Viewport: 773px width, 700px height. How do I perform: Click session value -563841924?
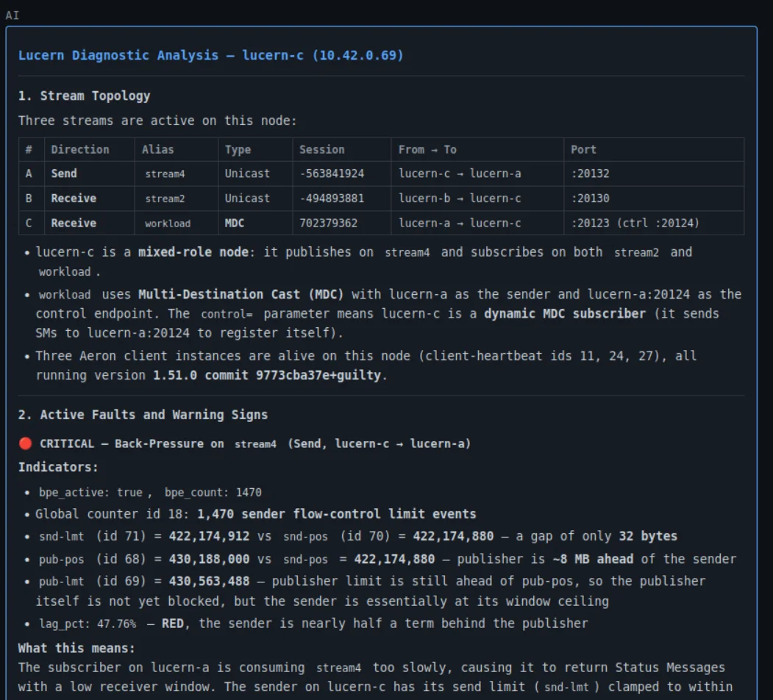point(332,174)
